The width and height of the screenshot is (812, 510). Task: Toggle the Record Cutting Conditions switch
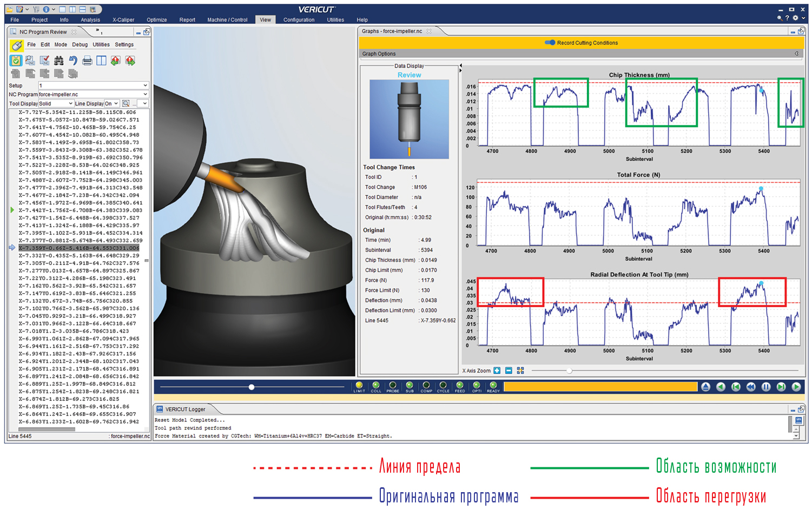(550, 43)
